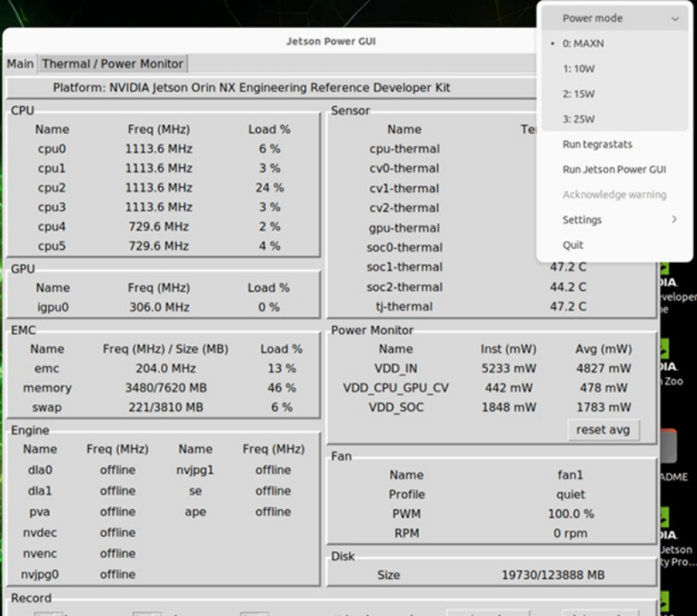697x616 pixels.
Task: Choose Run tegrastats from the menu
Action: (597, 144)
